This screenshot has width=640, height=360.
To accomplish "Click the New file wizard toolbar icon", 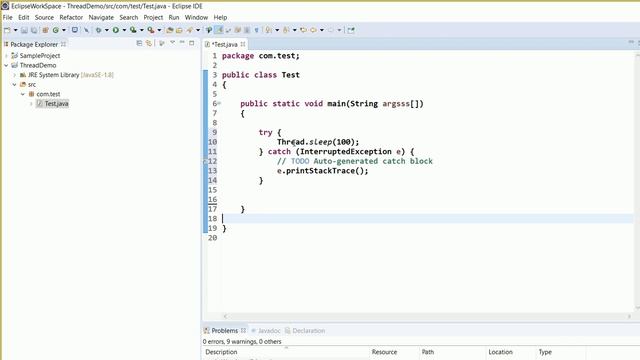I will tap(7, 30).
